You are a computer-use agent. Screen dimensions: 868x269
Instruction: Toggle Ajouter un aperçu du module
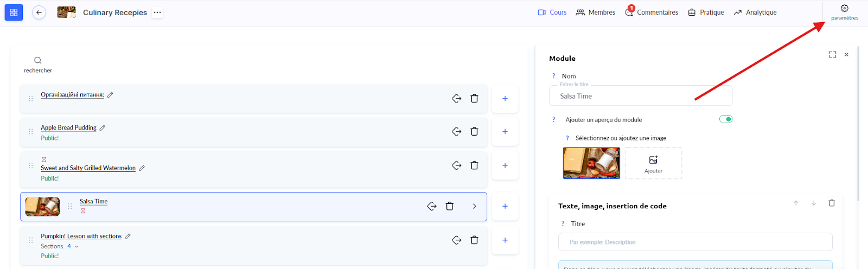(725, 119)
